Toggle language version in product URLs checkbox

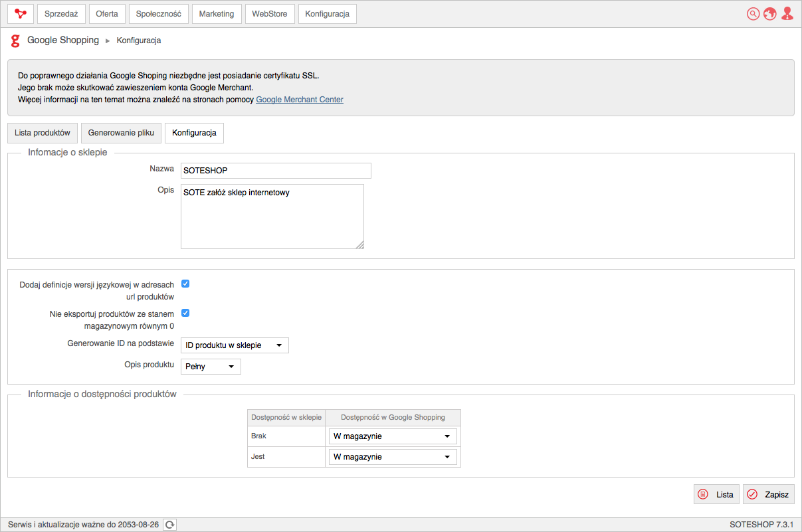[x=185, y=284]
